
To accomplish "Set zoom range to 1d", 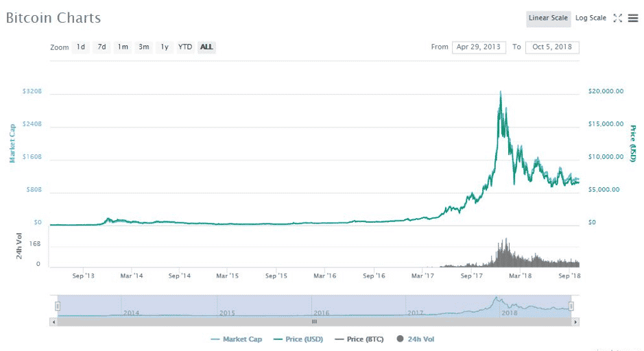I will [x=81, y=47].
